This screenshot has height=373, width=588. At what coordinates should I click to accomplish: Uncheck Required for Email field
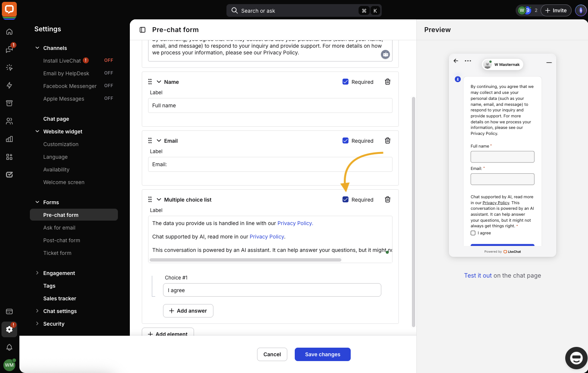pos(345,140)
